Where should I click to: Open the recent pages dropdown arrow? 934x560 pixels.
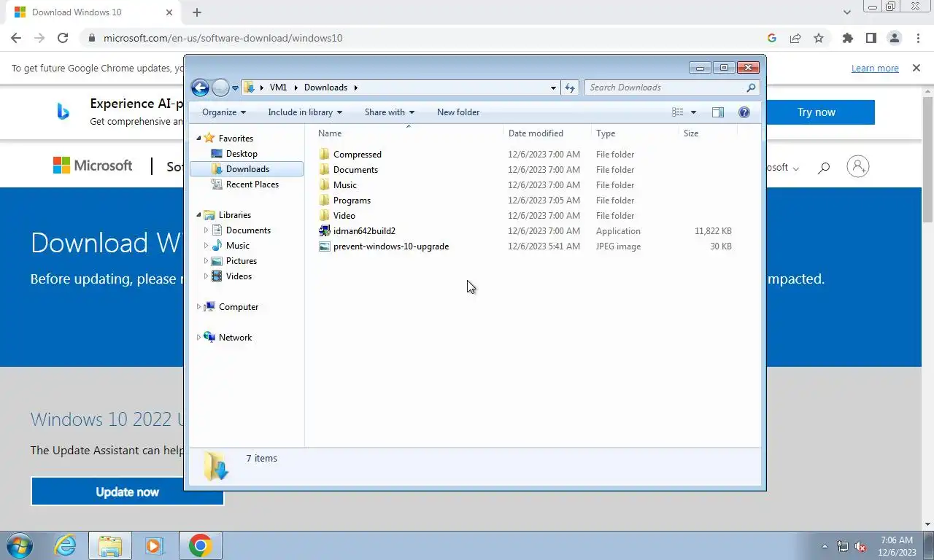coord(235,88)
